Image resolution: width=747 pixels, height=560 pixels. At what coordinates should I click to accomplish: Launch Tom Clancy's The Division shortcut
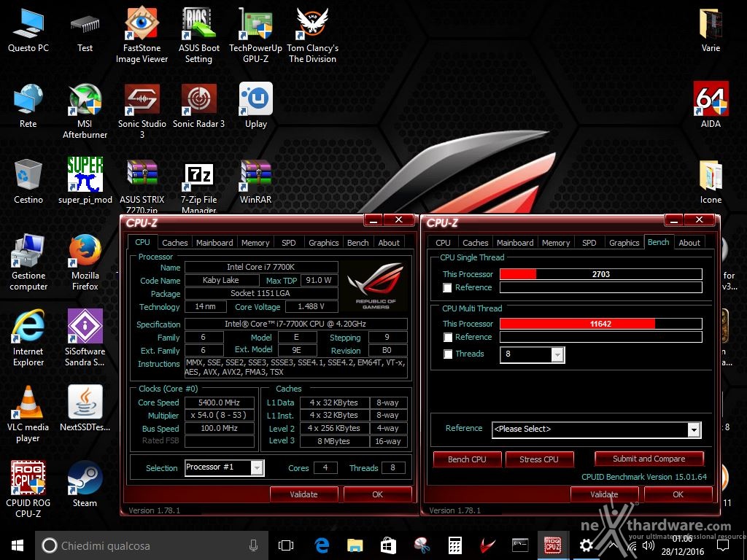(x=312, y=34)
